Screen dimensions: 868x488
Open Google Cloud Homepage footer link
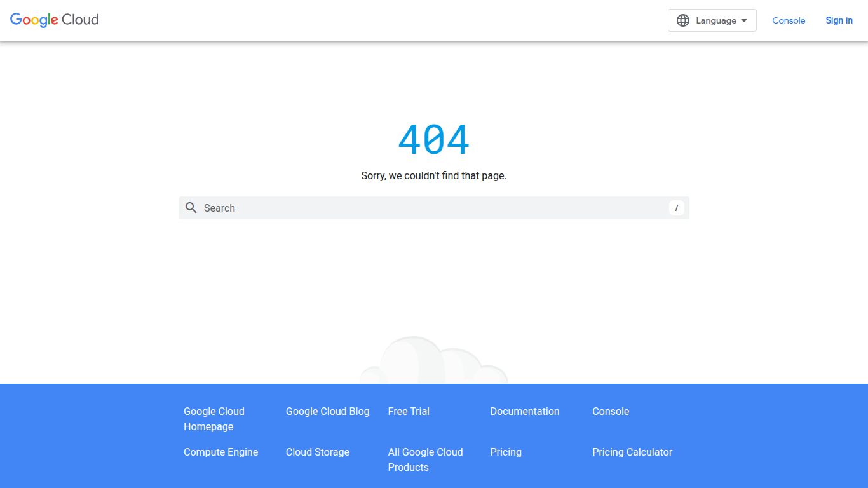(214, 419)
